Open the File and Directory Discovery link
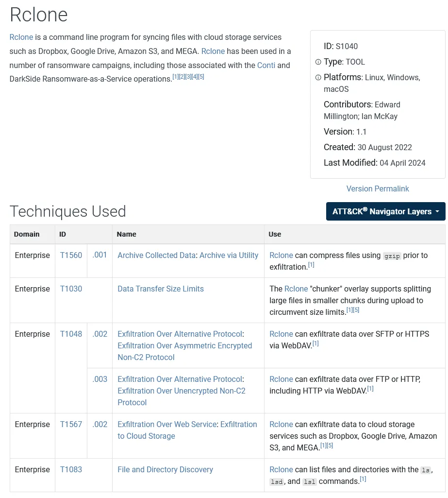Screen dimensions: 448x498 pos(165,469)
